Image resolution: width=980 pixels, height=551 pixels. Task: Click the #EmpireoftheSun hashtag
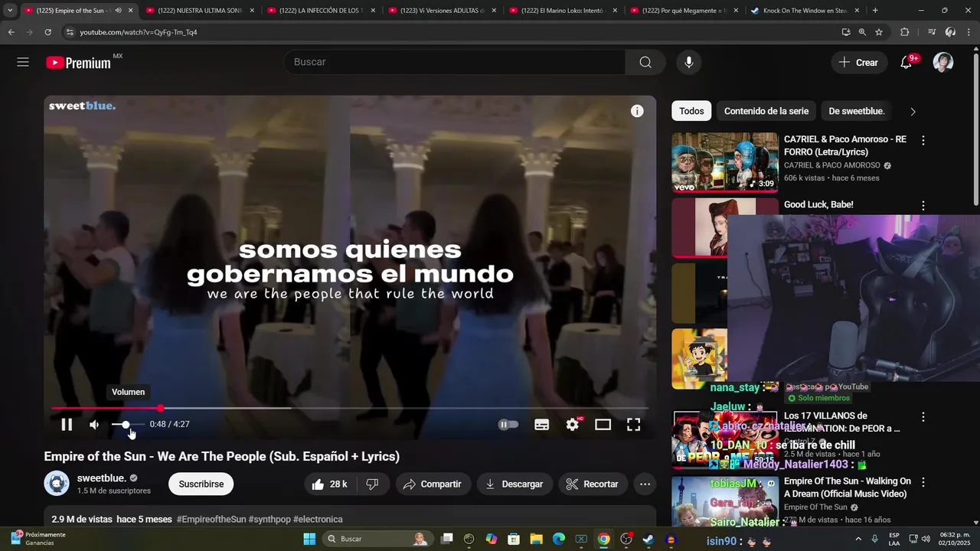click(x=211, y=520)
